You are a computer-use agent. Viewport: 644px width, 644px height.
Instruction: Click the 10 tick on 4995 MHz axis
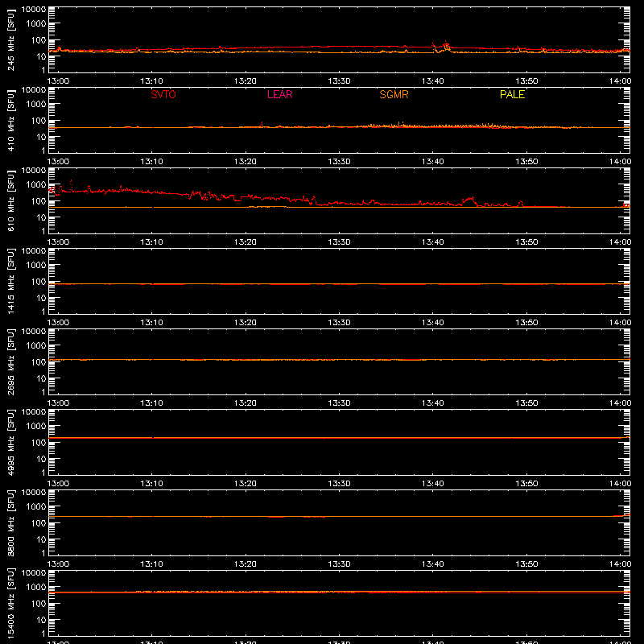coord(42,459)
